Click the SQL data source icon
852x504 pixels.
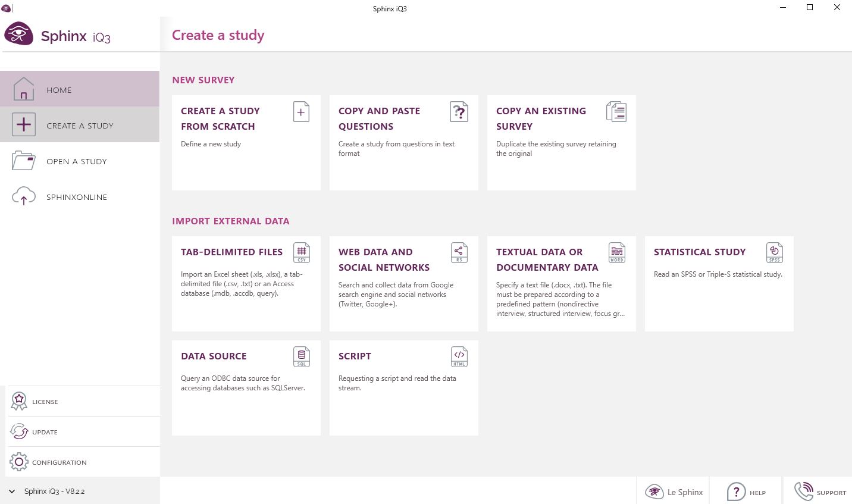[301, 356]
